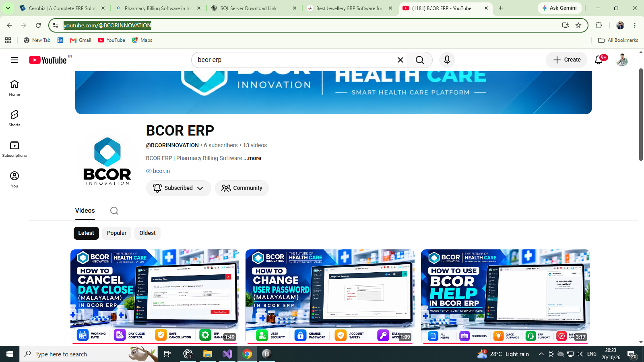Select the channel Videos tab
This screenshot has height=362, width=644.
click(85, 211)
